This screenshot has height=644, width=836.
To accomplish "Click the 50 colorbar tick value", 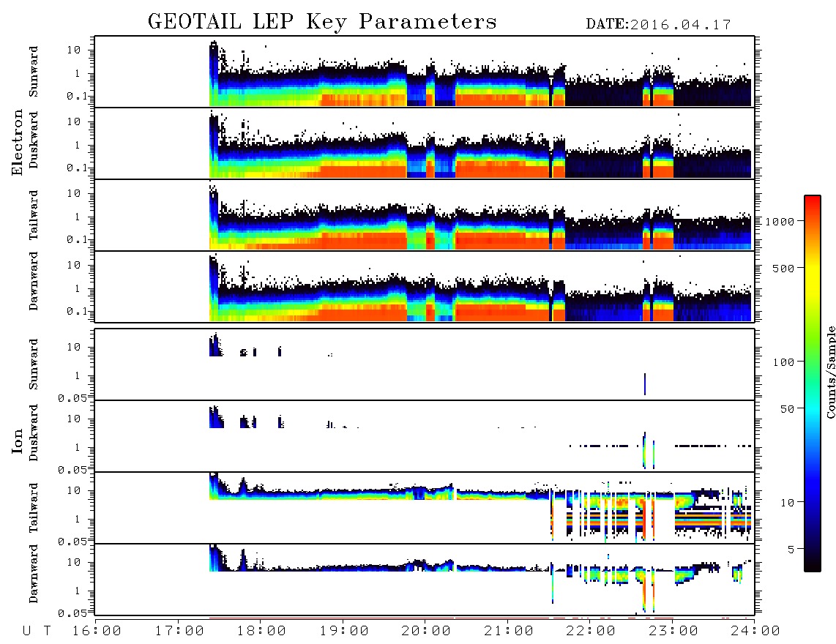I will [x=788, y=409].
